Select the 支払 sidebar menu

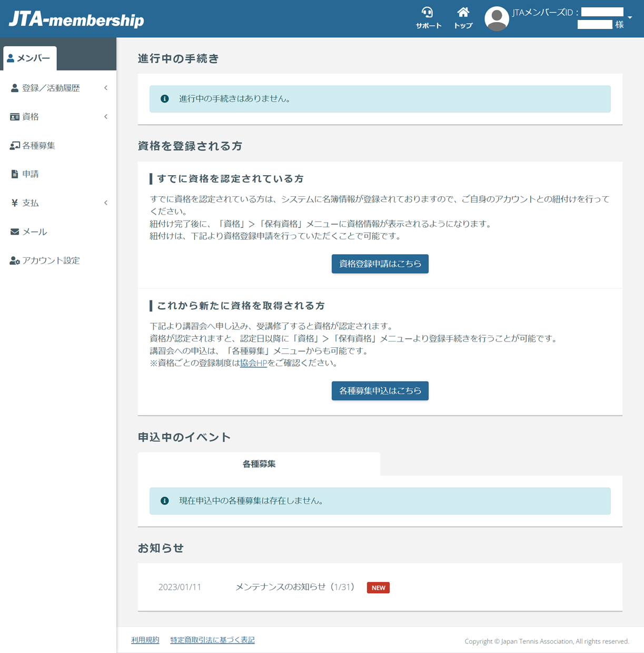tap(30, 203)
